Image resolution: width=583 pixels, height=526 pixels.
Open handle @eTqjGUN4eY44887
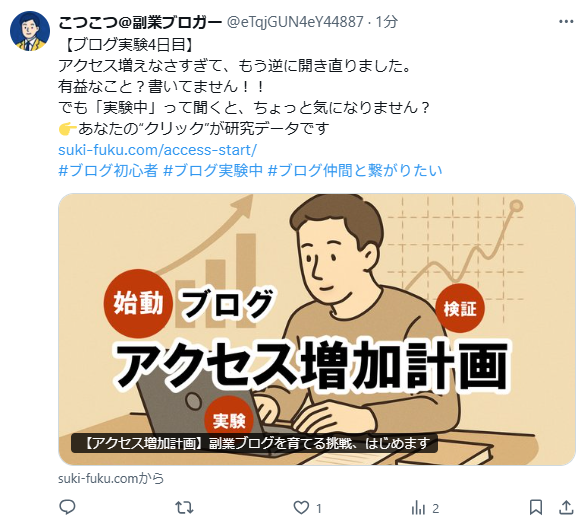point(295,22)
